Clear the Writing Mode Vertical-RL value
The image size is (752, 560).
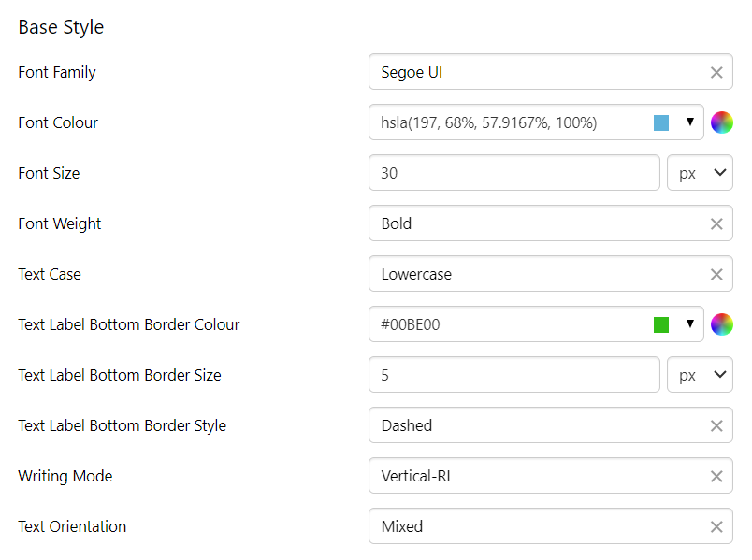coord(716,476)
